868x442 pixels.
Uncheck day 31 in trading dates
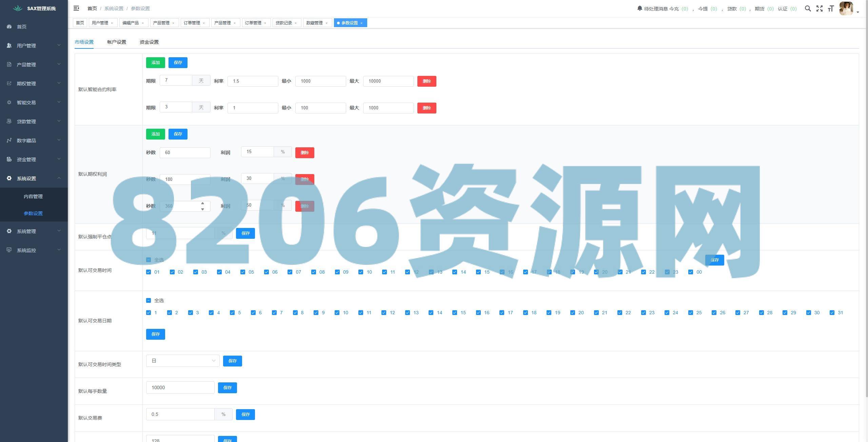pyautogui.click(x=832, y=313)
